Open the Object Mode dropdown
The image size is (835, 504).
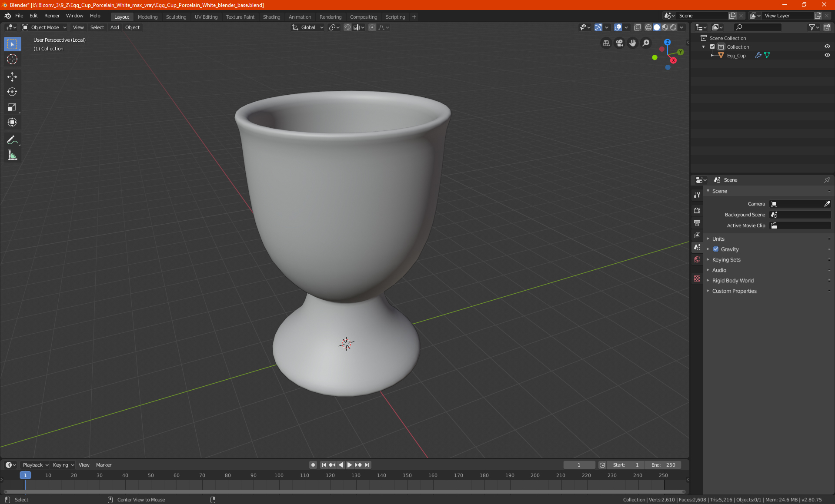tap(44, 27)
